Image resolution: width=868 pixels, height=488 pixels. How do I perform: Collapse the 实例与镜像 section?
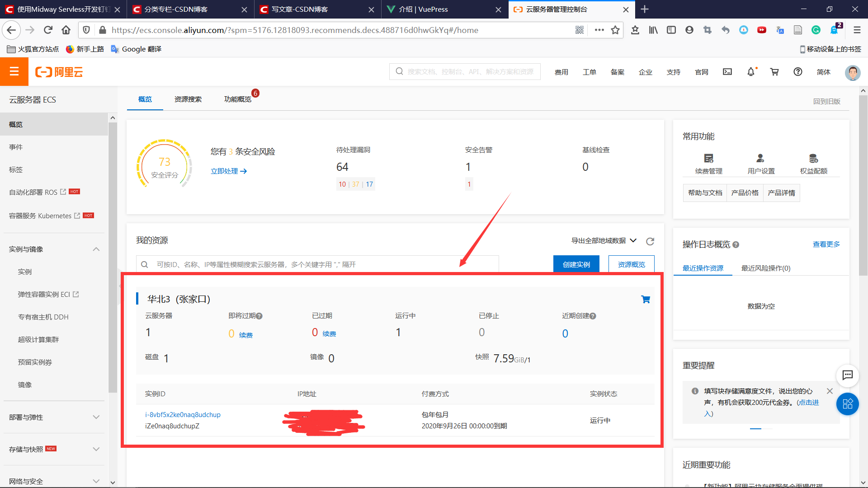pos(96,249)
